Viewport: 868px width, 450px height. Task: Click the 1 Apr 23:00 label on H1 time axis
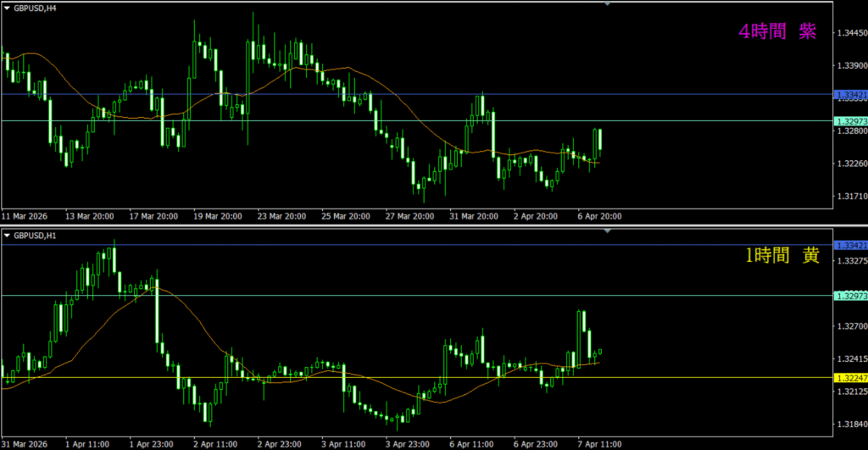click(153, 443)
